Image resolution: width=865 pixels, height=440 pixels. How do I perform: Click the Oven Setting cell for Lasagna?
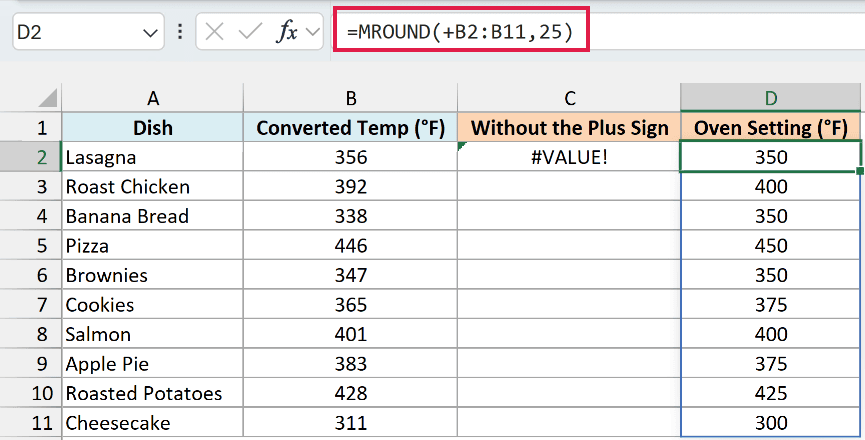(771, 157)
